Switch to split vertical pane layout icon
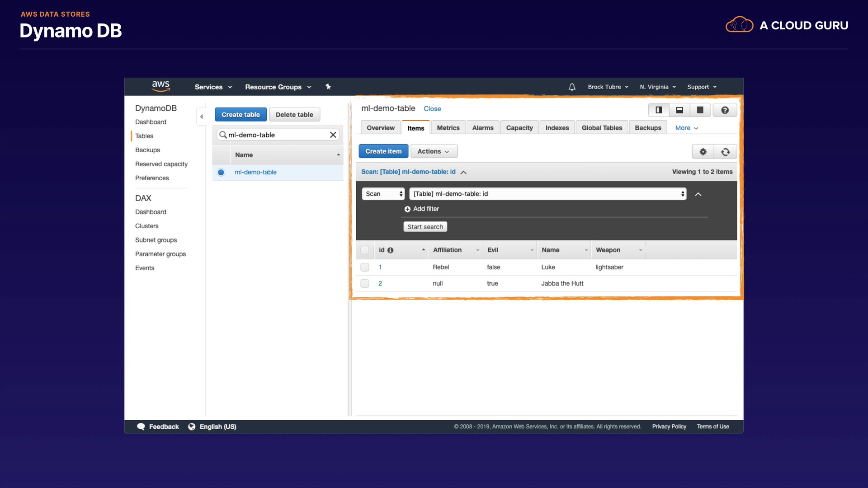The width and height of the screenshot is (868, 488). coord(659,110)
